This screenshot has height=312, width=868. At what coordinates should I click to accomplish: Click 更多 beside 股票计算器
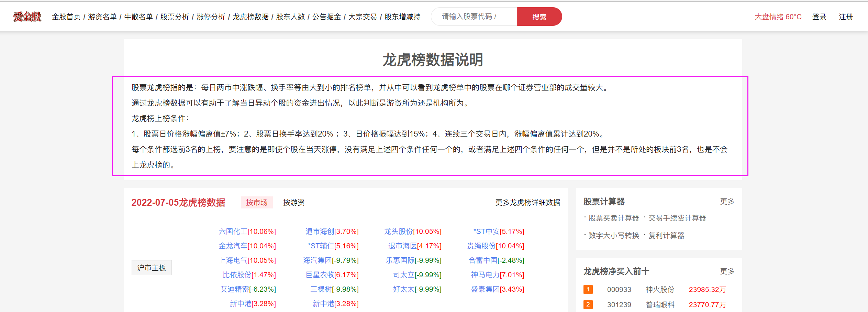tap(727, 202)
